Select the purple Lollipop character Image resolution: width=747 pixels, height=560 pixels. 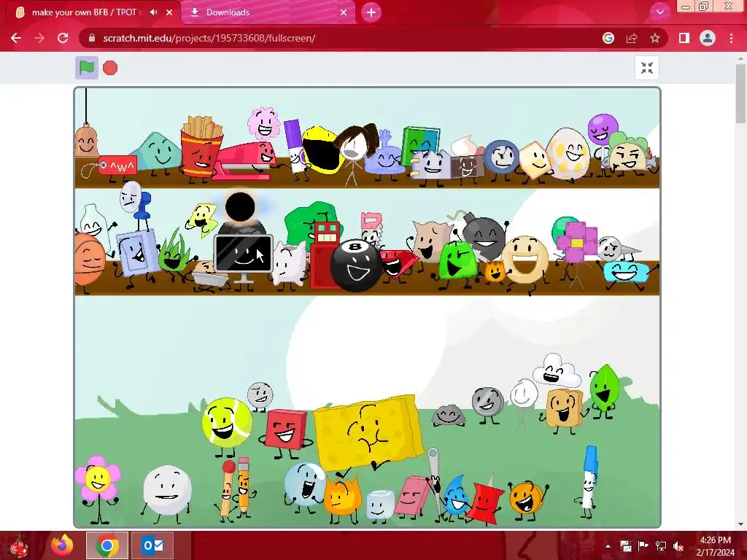coord(602,129)
